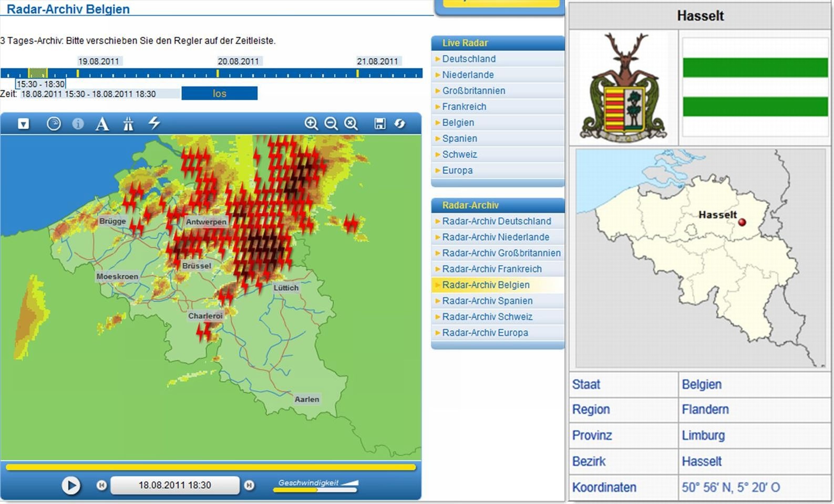834x504 pixels.
Task: Open the white dropdown arrow in the map toolbar
Action: coord(24,124)
